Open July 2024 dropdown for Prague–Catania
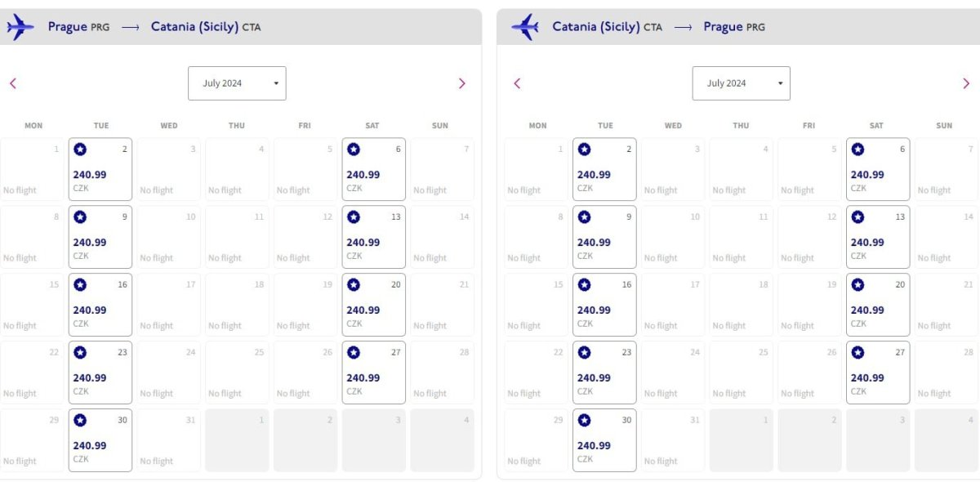This screenshot has width=980, height=482. 237,83
